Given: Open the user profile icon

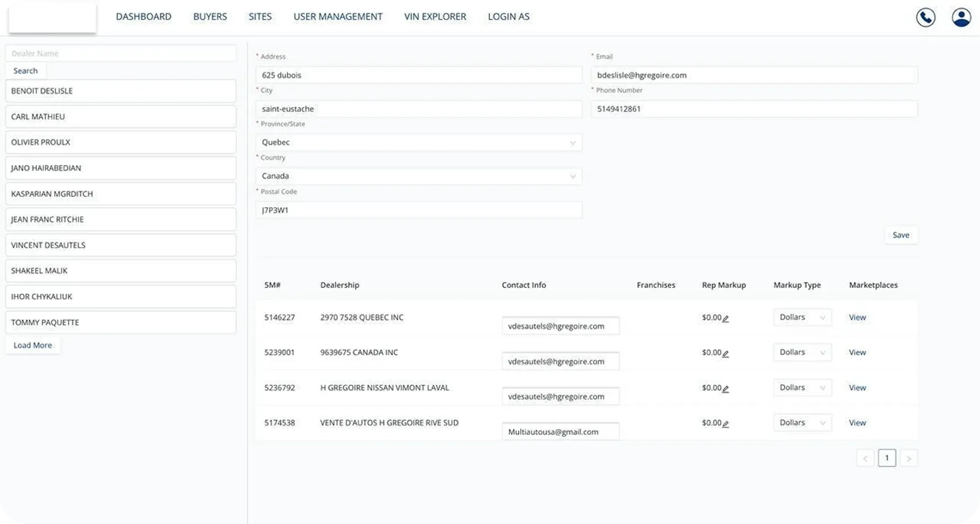Looking at the screenshot, I should point(961,17).
